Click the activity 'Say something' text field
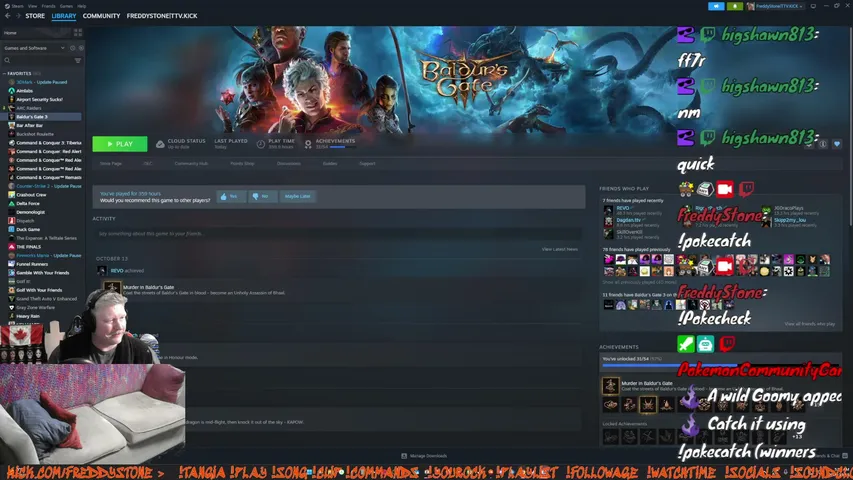This screenshot has height=480, width=853. coord(337,233)
